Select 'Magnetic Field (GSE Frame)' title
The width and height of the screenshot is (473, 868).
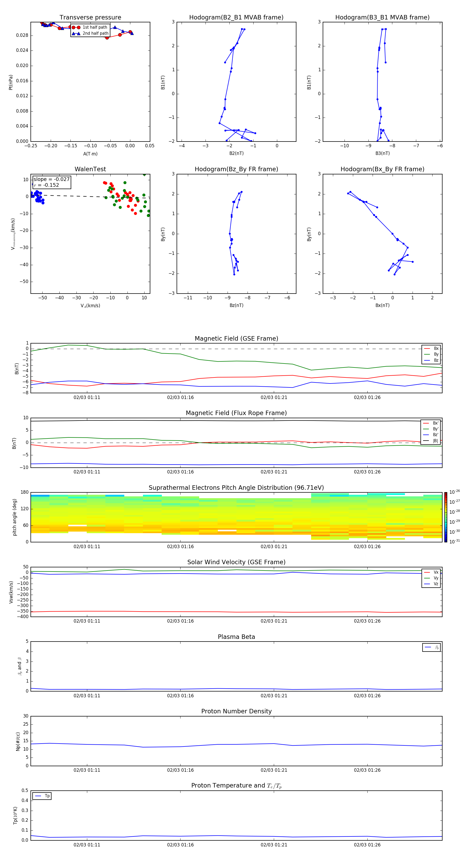click(x=236, y=339)
